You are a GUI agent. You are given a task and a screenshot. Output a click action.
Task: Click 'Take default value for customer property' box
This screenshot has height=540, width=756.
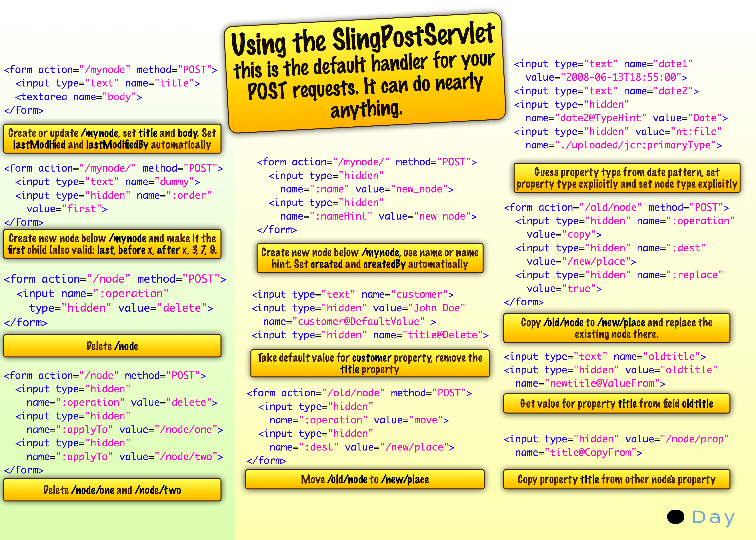(x=370, y=363)
